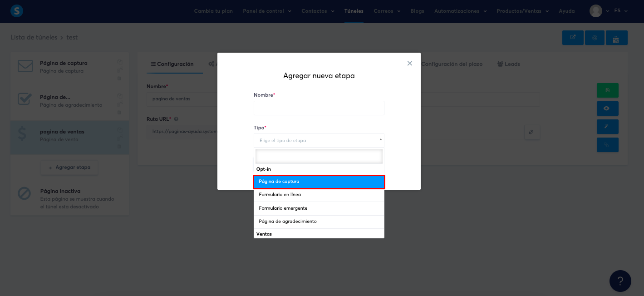Duplicate the pagina de ventas stage
The width and height of the screenshot is (644, 296).
[x=119, y=129]
